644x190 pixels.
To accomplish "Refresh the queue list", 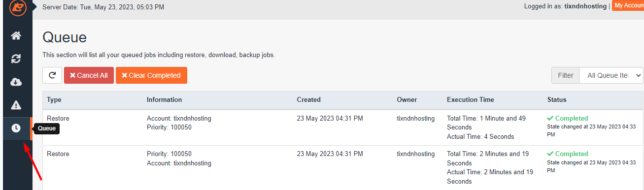I will (52, 75).
